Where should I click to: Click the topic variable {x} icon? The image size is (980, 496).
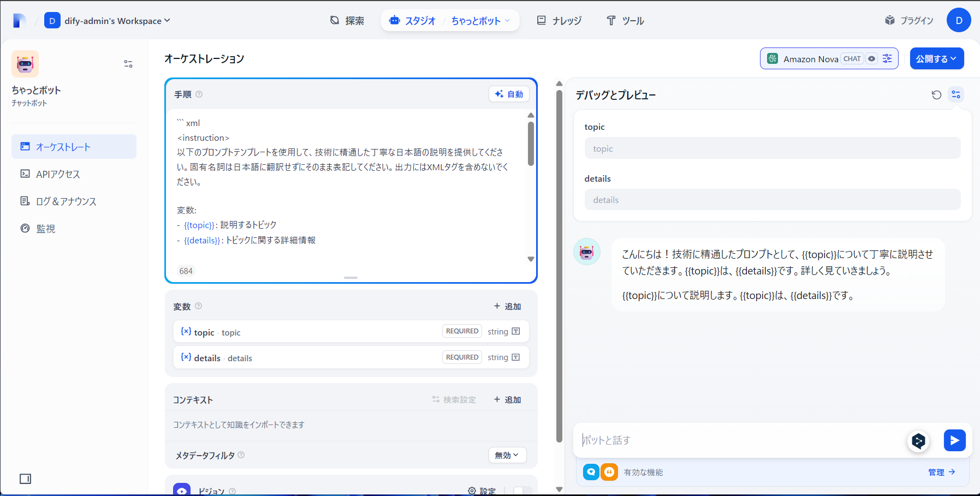[186, 331]
